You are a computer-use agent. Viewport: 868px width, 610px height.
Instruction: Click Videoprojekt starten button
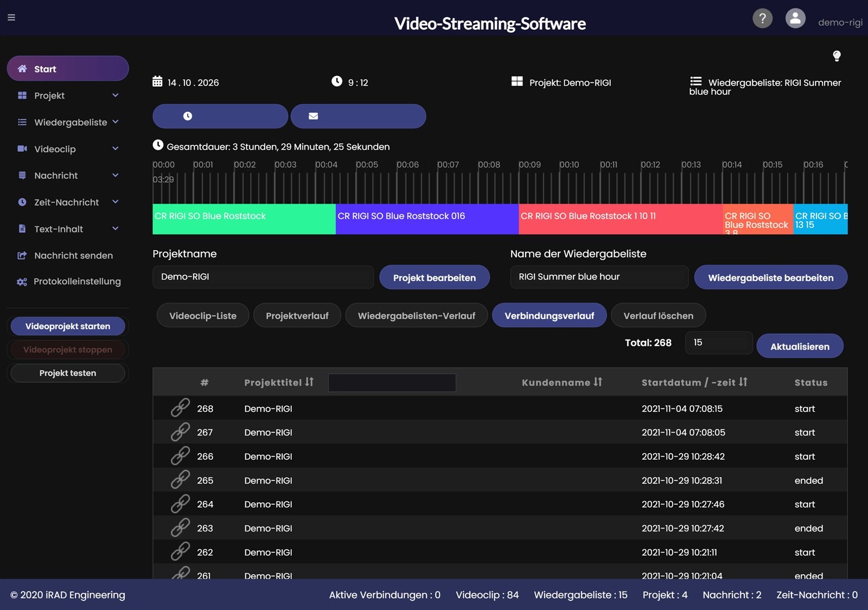[x=68, y=326]
